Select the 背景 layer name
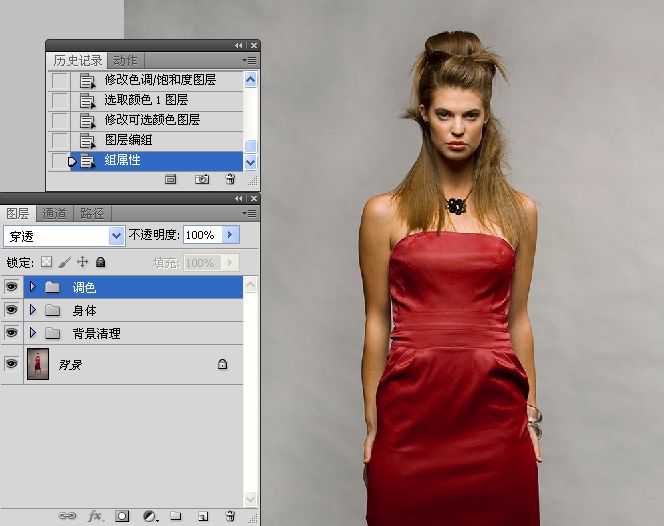664x526 pixels. (x=70, y=365)
